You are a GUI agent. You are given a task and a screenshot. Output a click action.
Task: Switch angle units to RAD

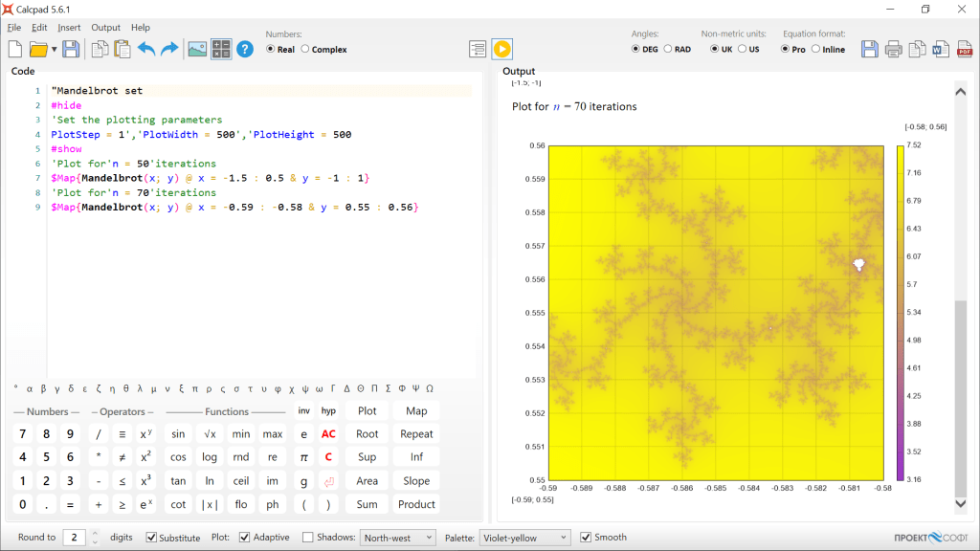(668, 50)
